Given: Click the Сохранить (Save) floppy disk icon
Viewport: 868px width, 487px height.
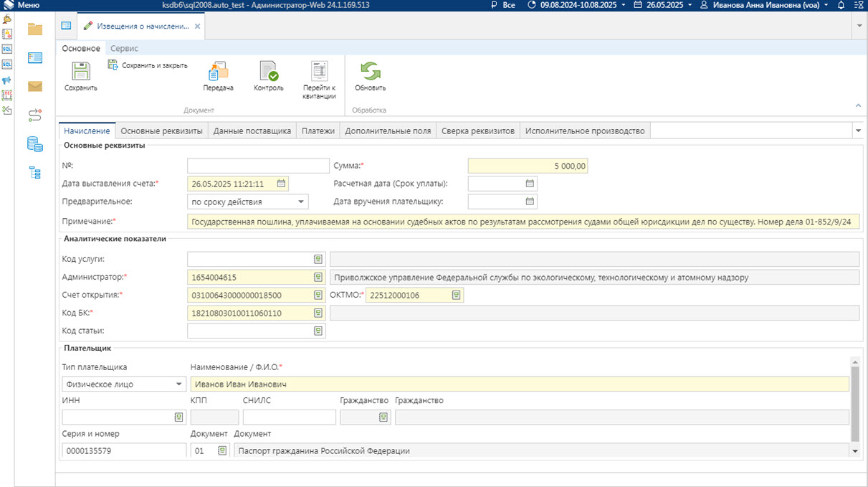Looking at the screenshot, I should [x=80, y=71].
